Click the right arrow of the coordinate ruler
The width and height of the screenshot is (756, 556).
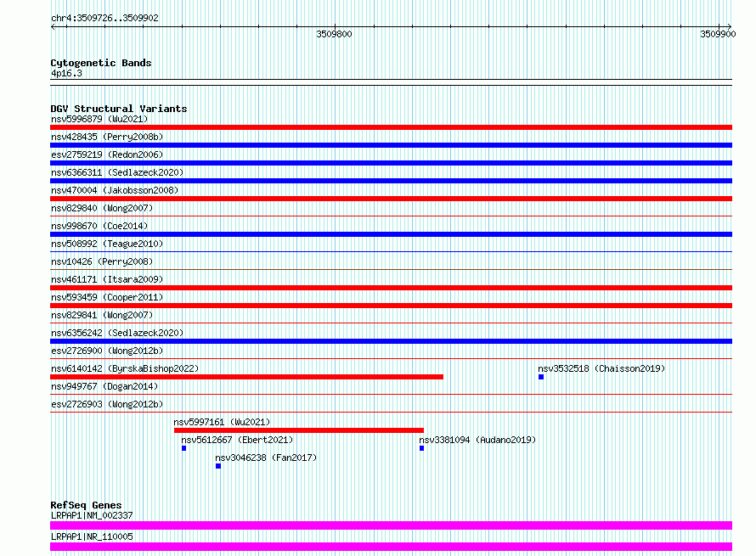coord(729,27)
